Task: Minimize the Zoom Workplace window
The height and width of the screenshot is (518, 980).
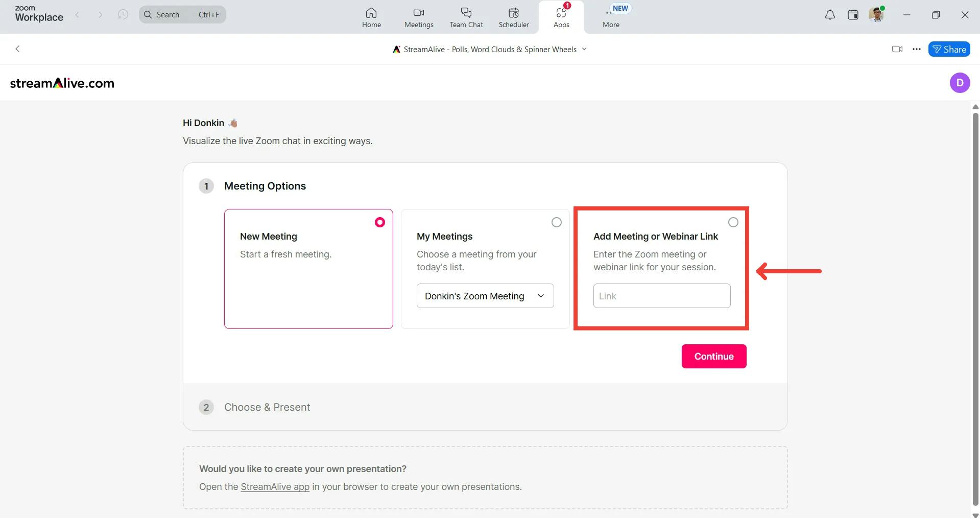Action: point(906,15)
